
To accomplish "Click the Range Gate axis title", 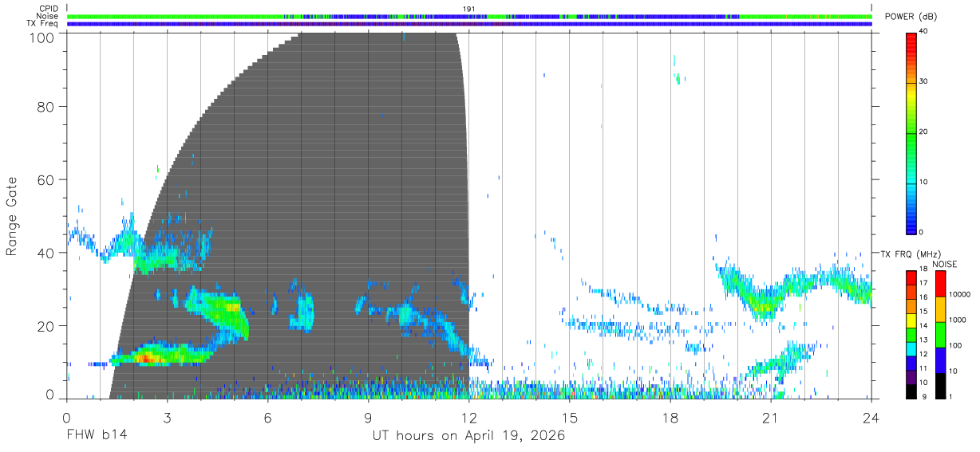I will (12, 215).
